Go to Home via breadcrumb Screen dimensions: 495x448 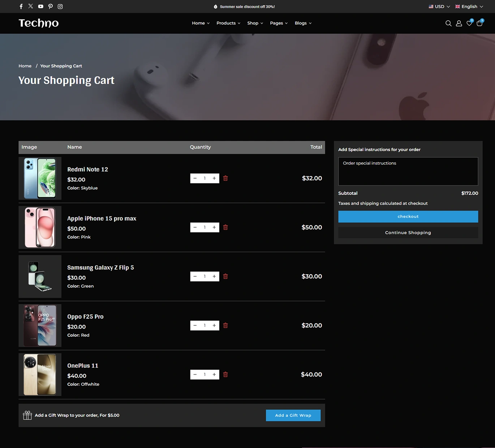pos(25,66)
